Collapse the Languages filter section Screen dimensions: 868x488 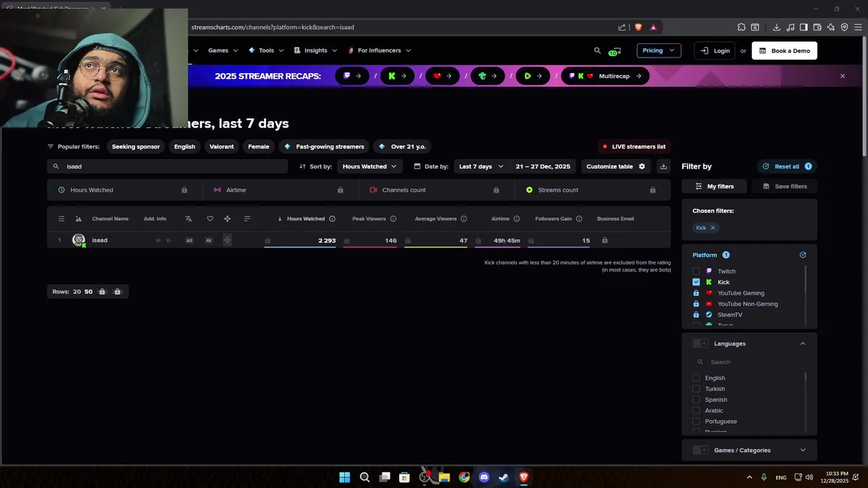coord(803,344)
